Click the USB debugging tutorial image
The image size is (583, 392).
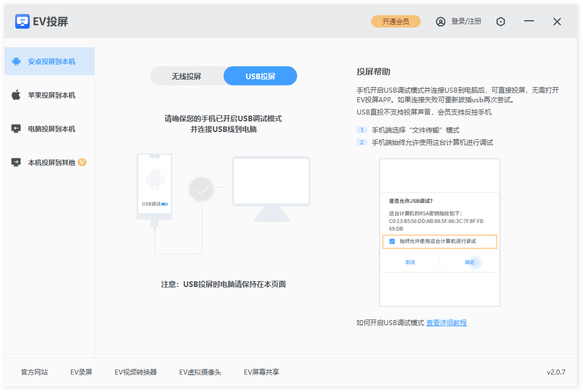(x=439, y=232)
